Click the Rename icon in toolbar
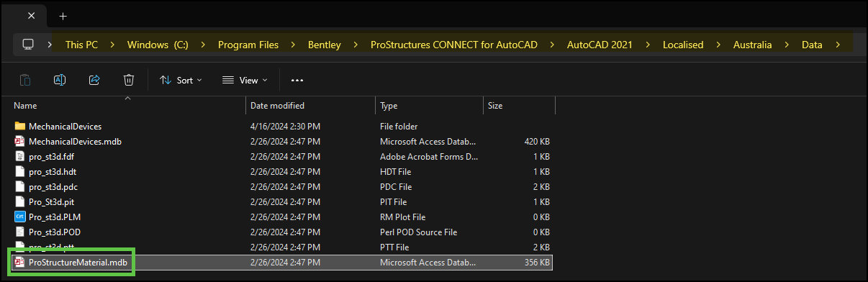 [x=60, y=80]
